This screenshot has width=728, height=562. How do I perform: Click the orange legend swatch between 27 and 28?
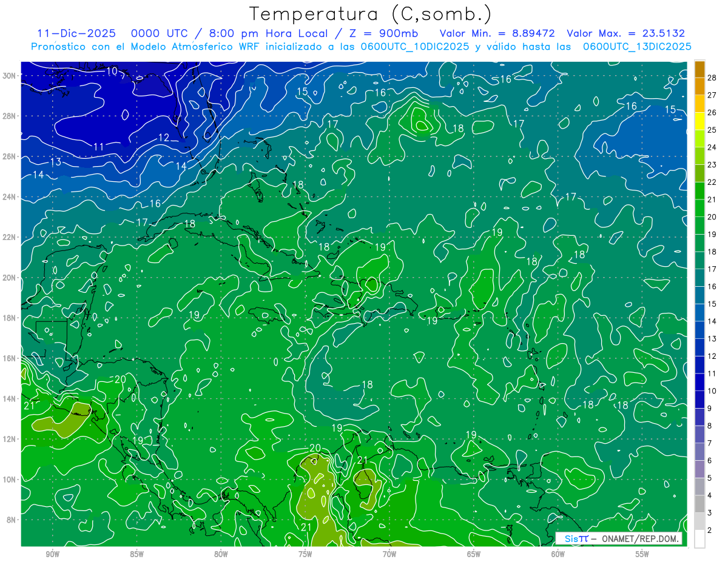699,87
